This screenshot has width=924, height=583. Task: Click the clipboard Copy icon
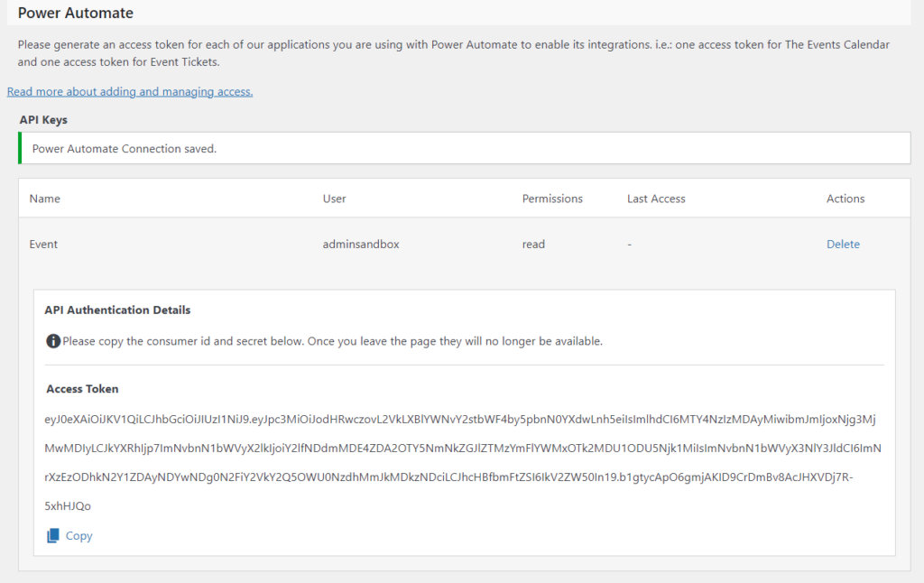53,535
